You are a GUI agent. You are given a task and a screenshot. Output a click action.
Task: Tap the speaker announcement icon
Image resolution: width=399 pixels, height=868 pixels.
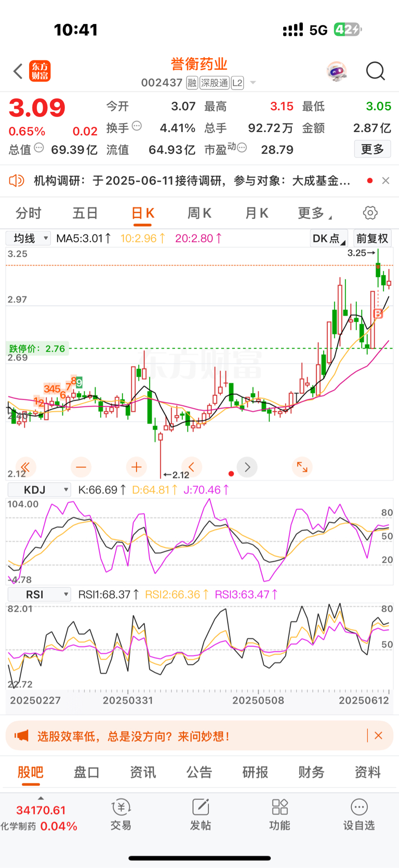click(17, 180)
